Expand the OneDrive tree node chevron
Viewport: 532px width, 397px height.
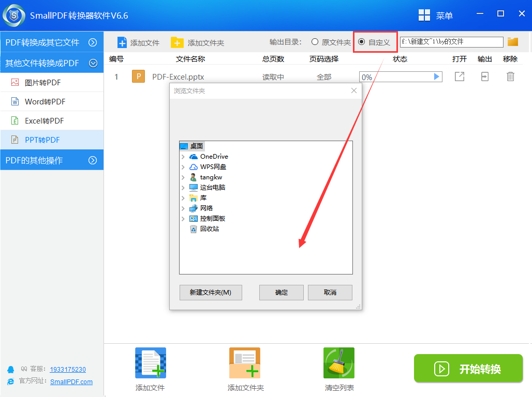[183, 157]
